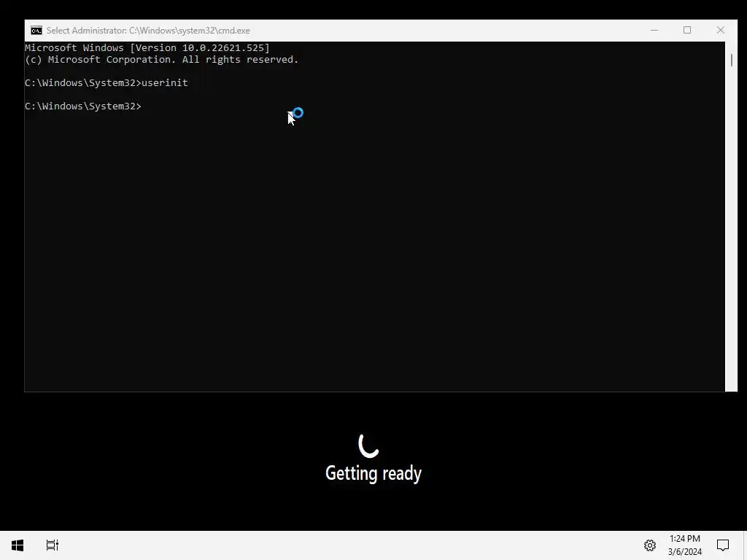This screenshot has height=560, width=747.
Task: Open the Windows Start menu
Action: click(x=18, y=545)
